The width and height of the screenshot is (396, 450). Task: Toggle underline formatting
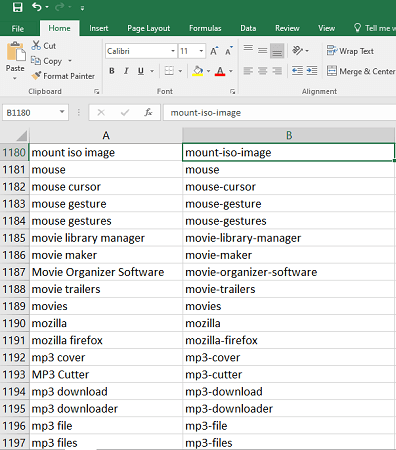point(141,71)
